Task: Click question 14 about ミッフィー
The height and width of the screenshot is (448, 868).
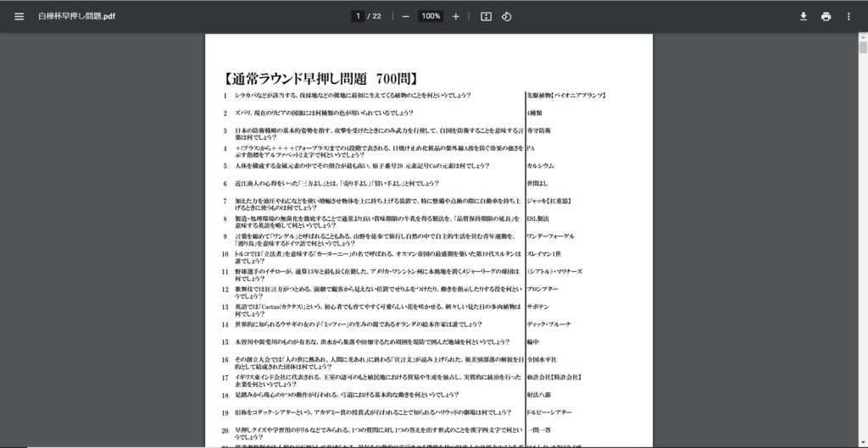Action: pyautogui.click(x=359, y=324)
